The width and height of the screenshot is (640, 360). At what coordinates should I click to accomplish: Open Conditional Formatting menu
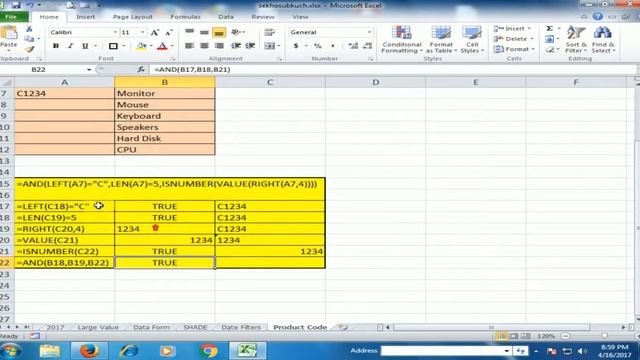click(402, 39)
